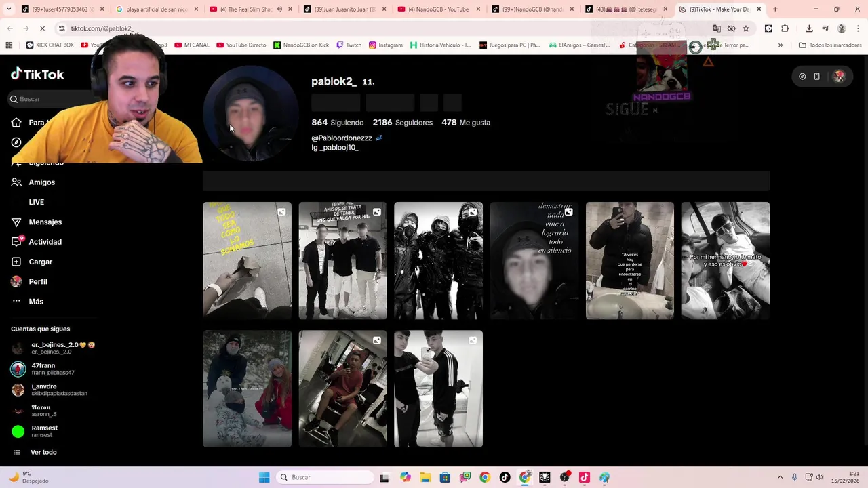Open 'Por mi hermano yo te mato' post
Screen dimensions: 868x488
tap(725, 260)
